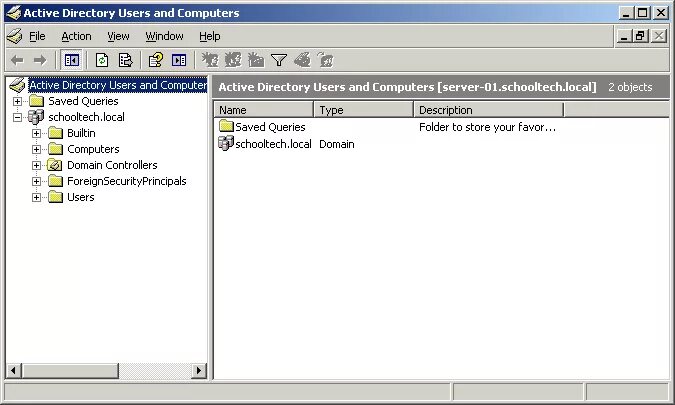Click the 'Folder to store your favor…' description
Viewport: 675px width, 405px height.
point(487,127)
